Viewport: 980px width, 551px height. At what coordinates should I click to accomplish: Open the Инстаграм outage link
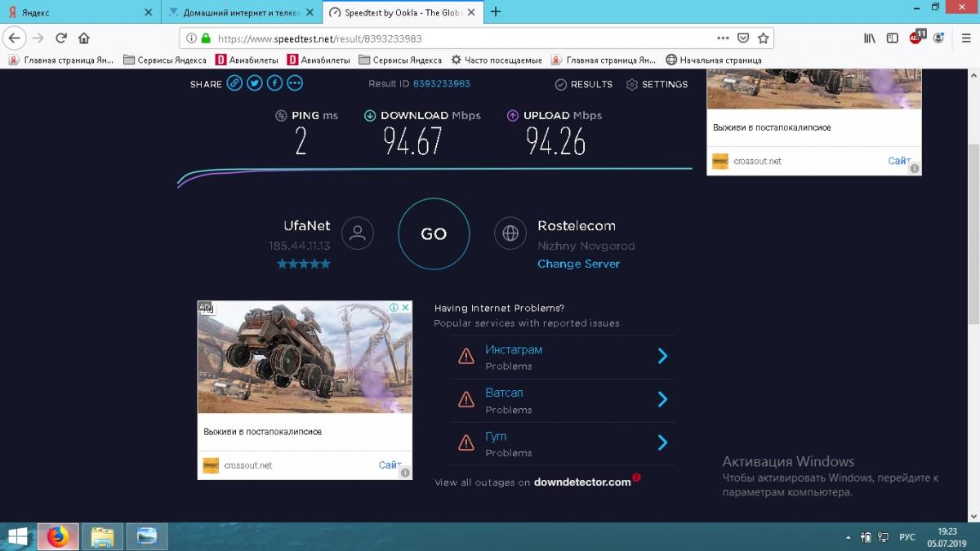click(x=514, y=349)
